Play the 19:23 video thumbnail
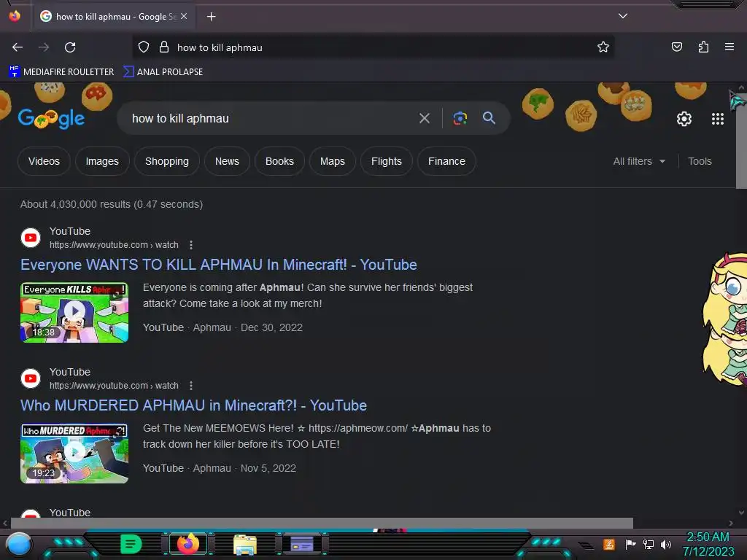Image resolution: width=747 pixels, height=560 pixels. (x=74, y=454)
